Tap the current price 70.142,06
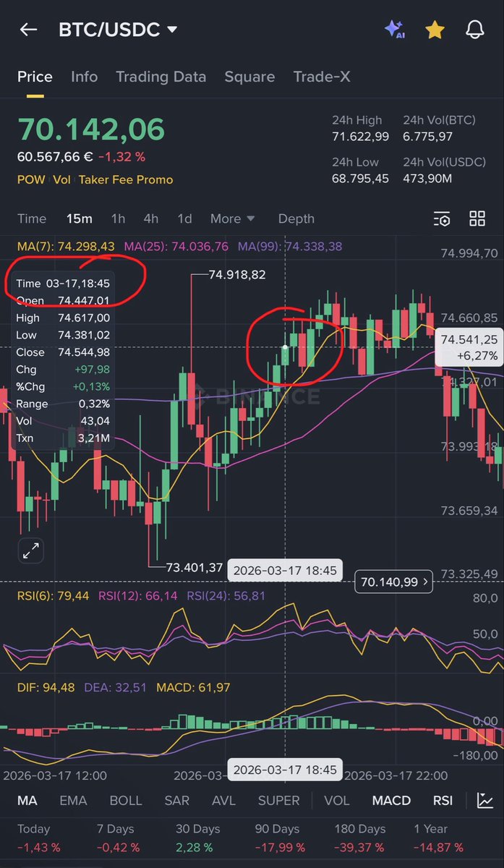504x868 pixels. coord(91,129)
